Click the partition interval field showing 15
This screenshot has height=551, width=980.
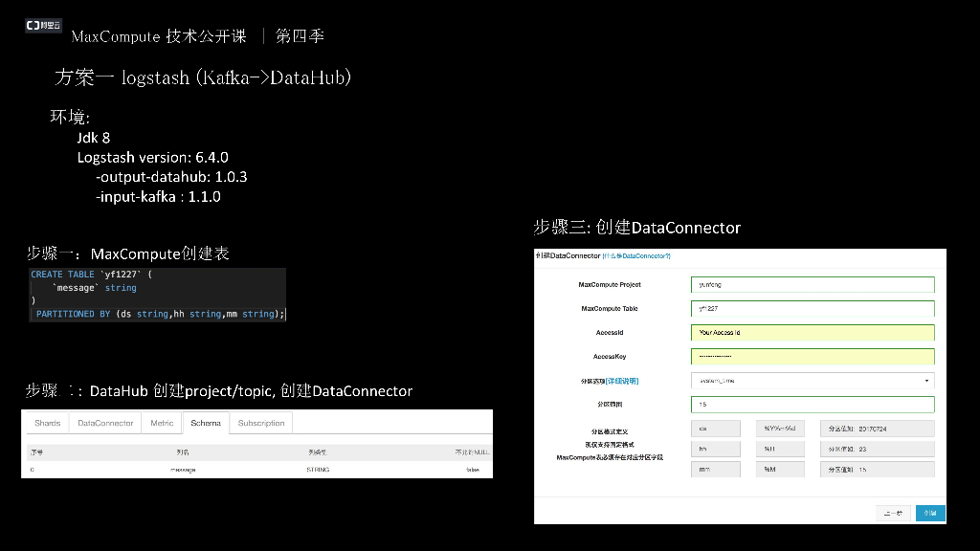(813, 405)
